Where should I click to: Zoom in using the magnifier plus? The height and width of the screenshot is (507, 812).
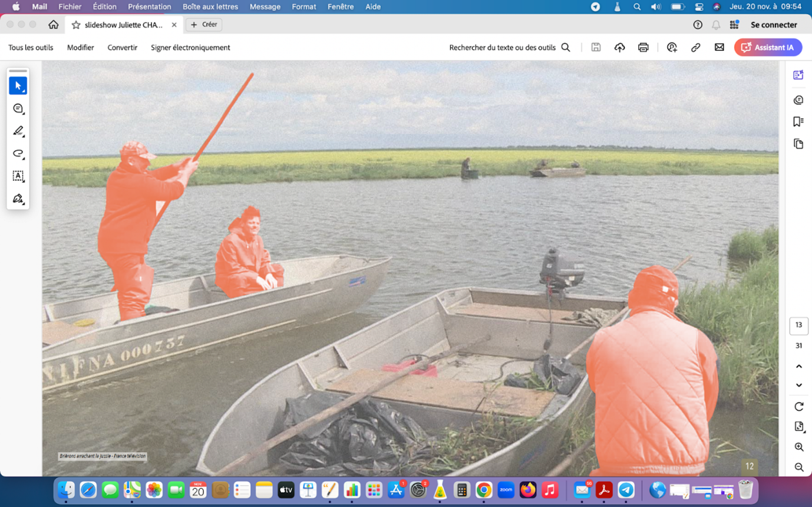pyautogui.click(x=798, y=447)
